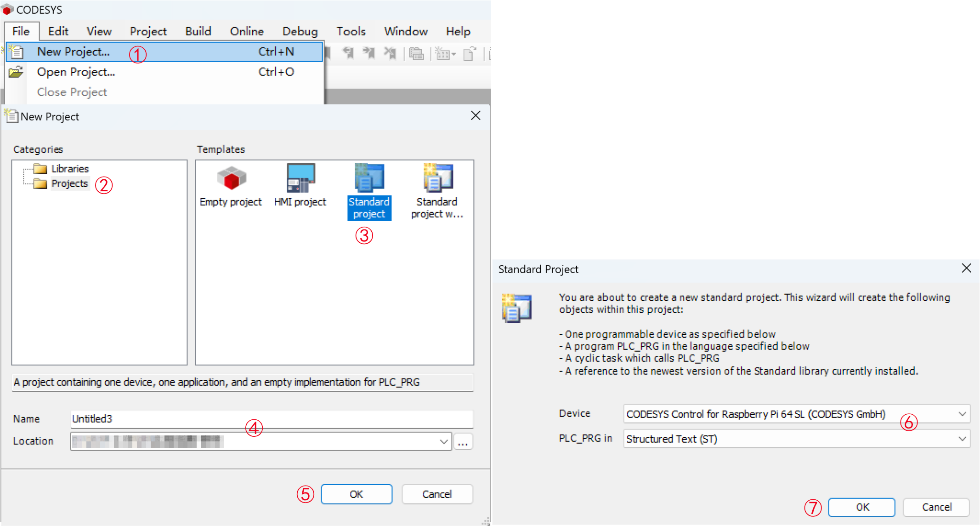Viewport: 980px width, 526px height.
Task: Select the Standard project template icon
Action: 369,177
